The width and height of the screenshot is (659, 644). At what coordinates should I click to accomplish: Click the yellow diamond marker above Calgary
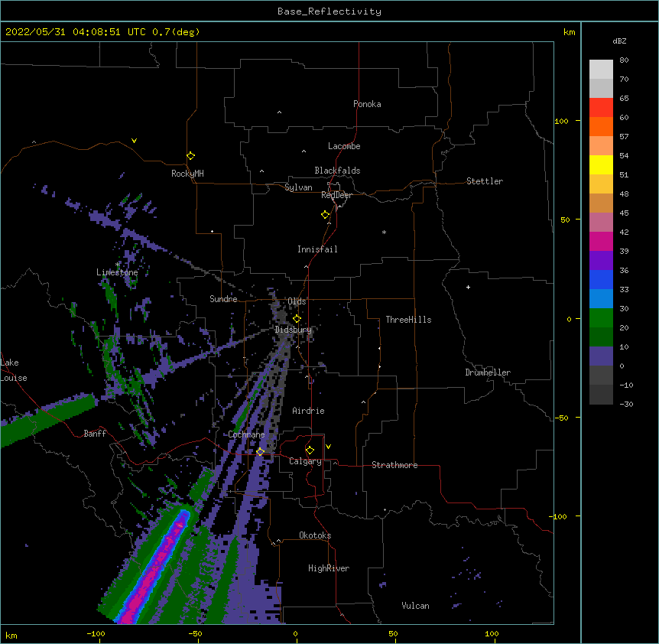click(x=310, y=450)
